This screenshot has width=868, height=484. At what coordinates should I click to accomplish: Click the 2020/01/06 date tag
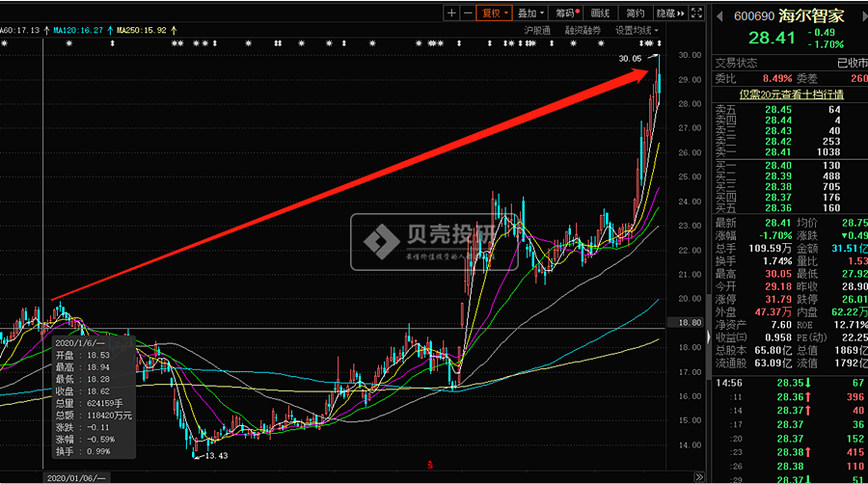75,478
